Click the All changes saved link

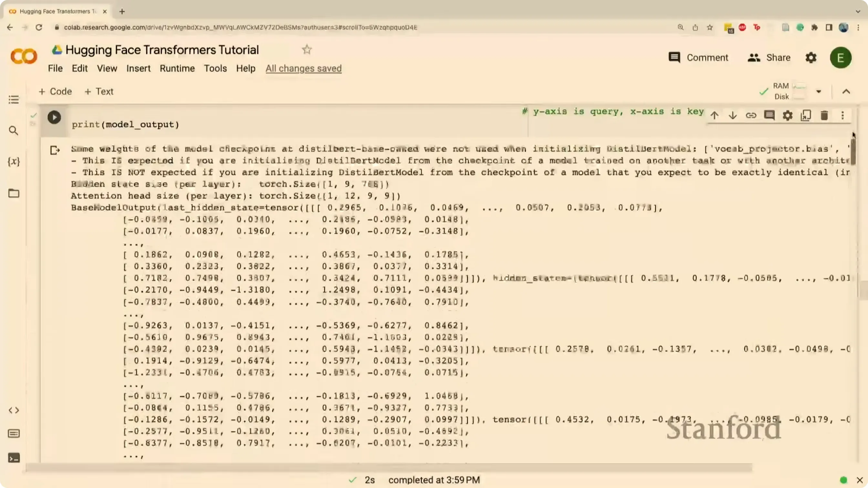pos(304,68)
